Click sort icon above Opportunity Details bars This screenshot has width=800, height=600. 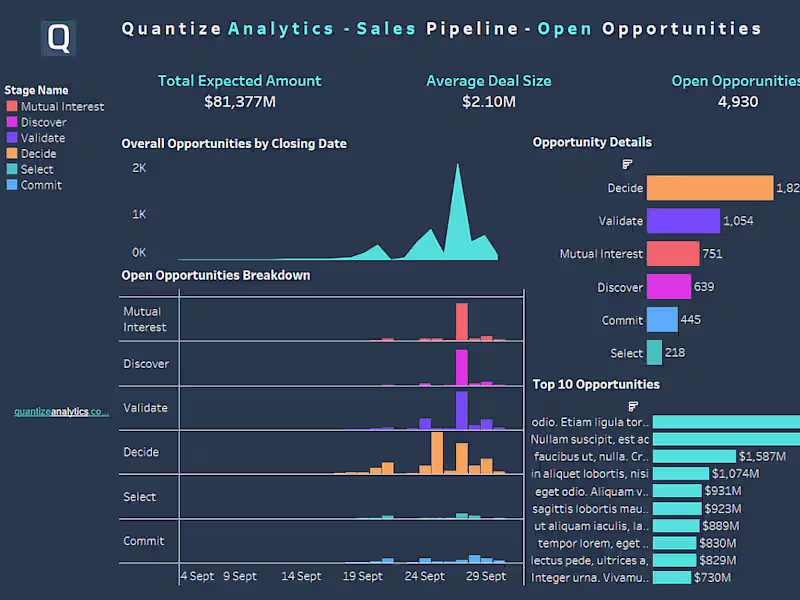point(627,163)
